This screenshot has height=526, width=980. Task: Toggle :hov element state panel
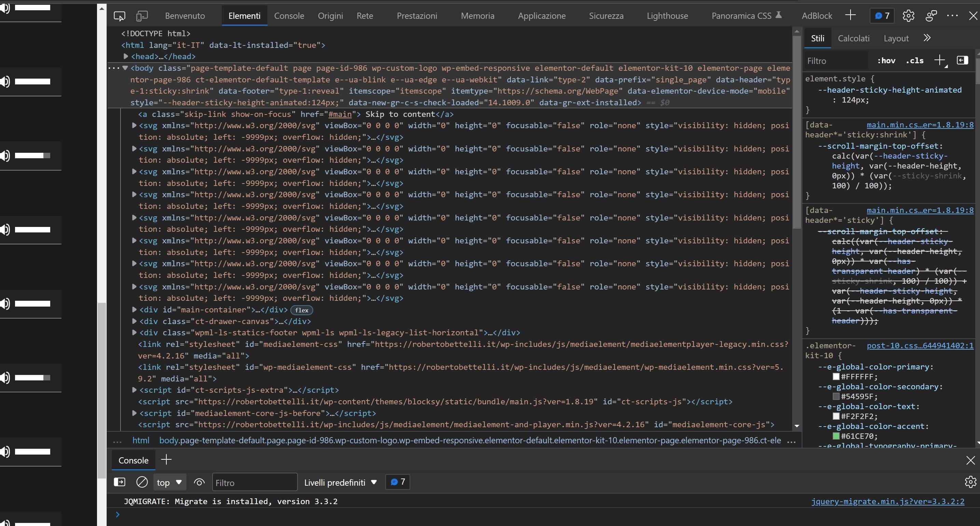[x=886, y=60]
